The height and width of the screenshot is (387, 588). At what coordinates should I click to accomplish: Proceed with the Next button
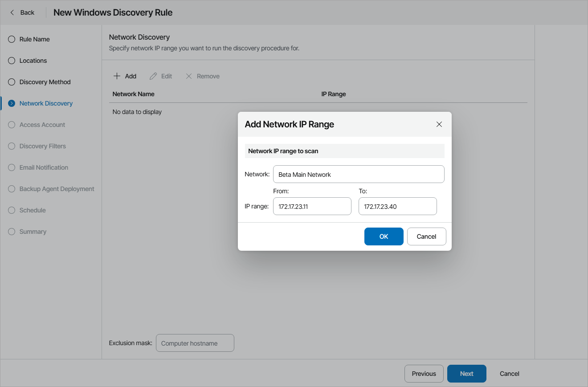coord(466,374)
